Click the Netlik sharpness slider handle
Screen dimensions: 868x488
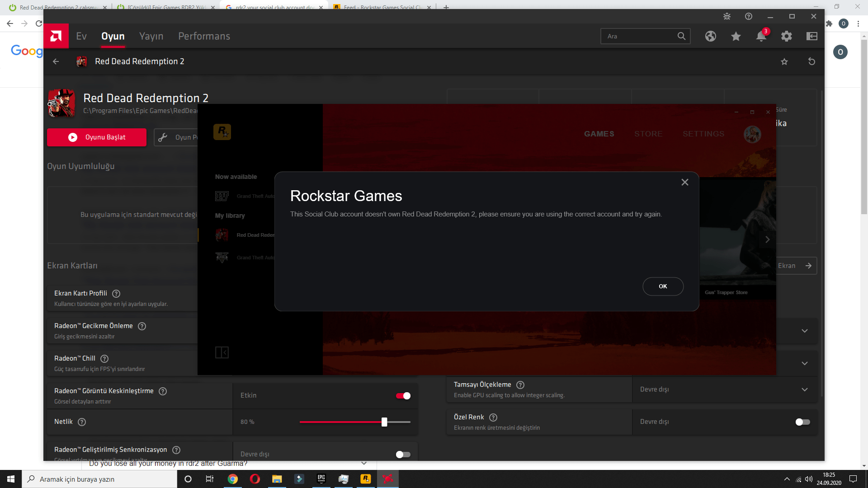[x=384, y=422]
